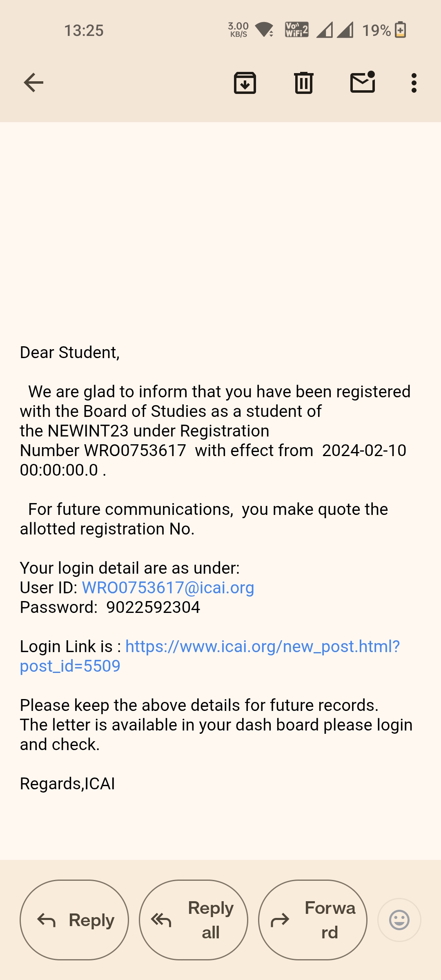
Task: Delete the email with trash icon
Action: (303, 83)
